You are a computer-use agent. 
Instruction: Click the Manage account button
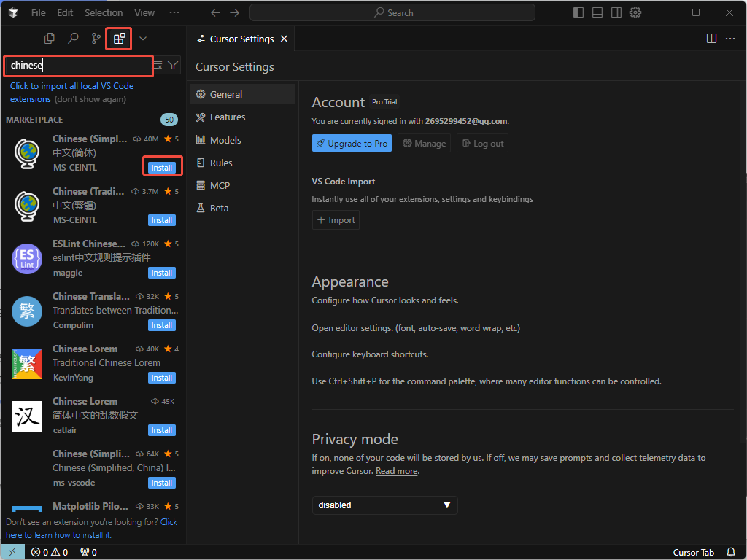(424, 144)
